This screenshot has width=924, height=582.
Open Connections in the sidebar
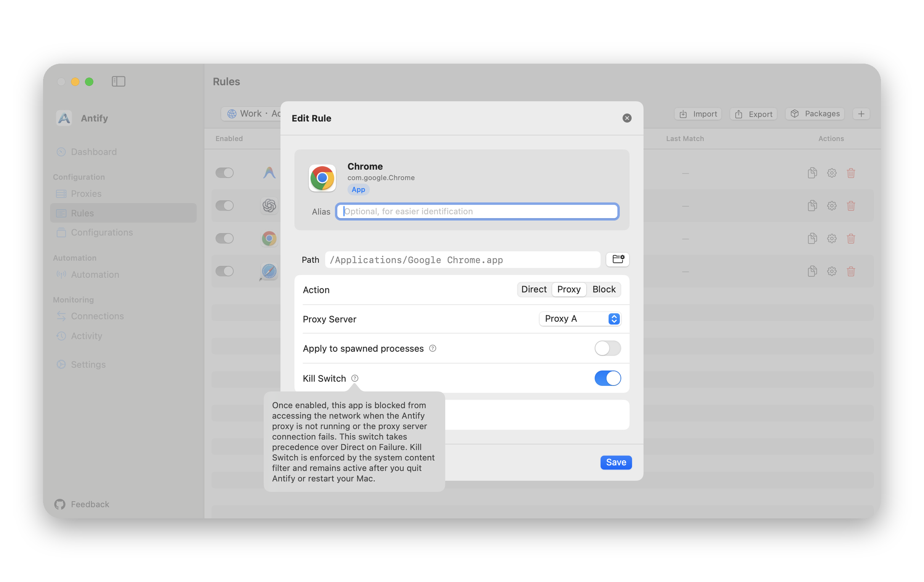(x=123, y=316)
